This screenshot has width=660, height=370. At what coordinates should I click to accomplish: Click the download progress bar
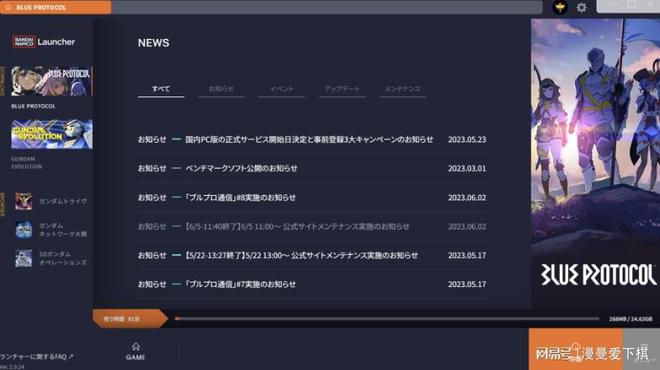coord(387,319)
